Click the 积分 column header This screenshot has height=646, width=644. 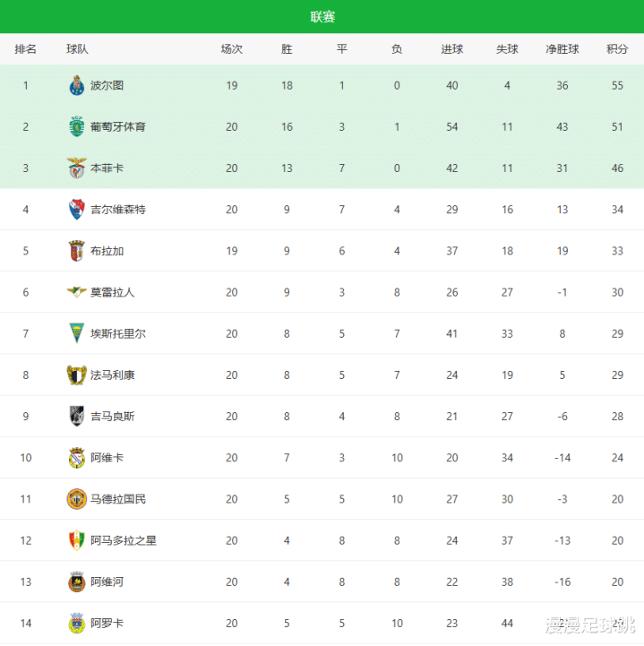(x=617, y=49)
